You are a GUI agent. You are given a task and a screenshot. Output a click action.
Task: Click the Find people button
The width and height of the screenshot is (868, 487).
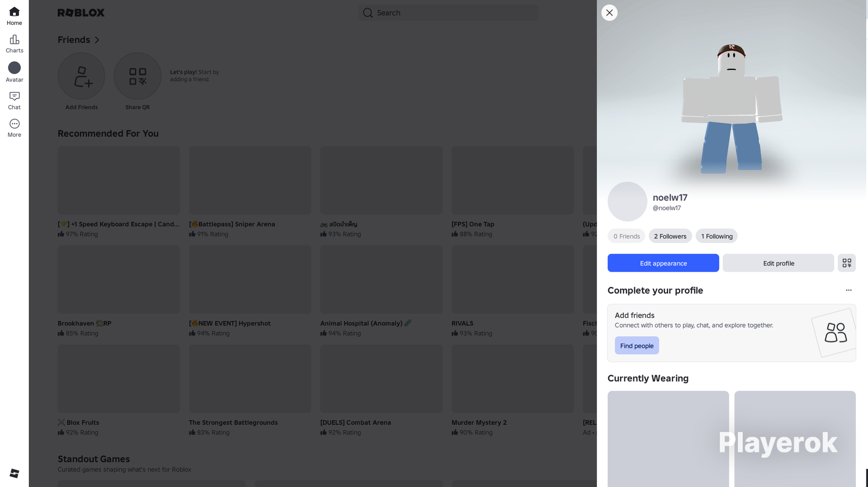tap(637, 346)
